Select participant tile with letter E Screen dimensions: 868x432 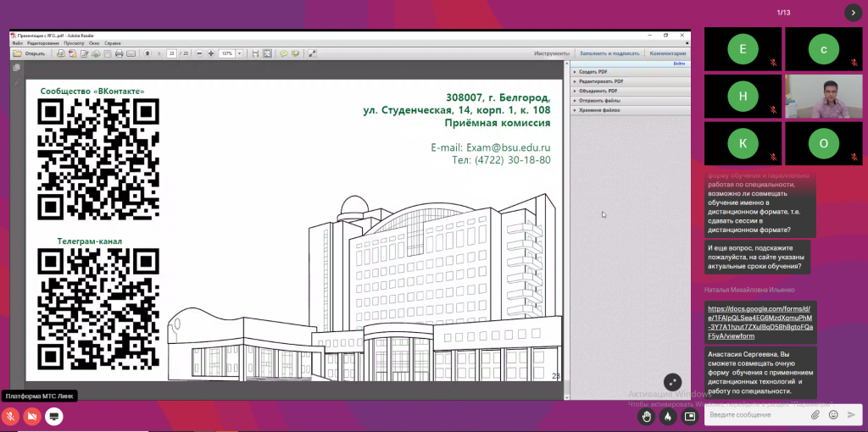point(743,49)
